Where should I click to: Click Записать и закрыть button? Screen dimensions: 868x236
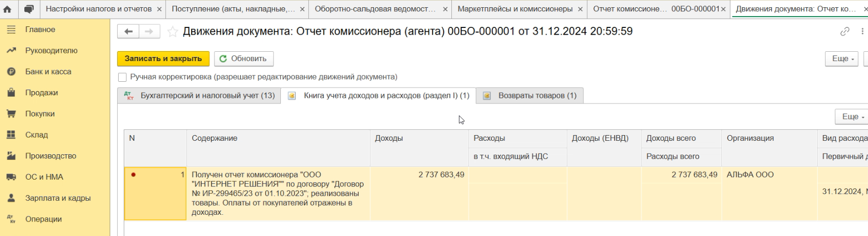click(x=163, y=58)
